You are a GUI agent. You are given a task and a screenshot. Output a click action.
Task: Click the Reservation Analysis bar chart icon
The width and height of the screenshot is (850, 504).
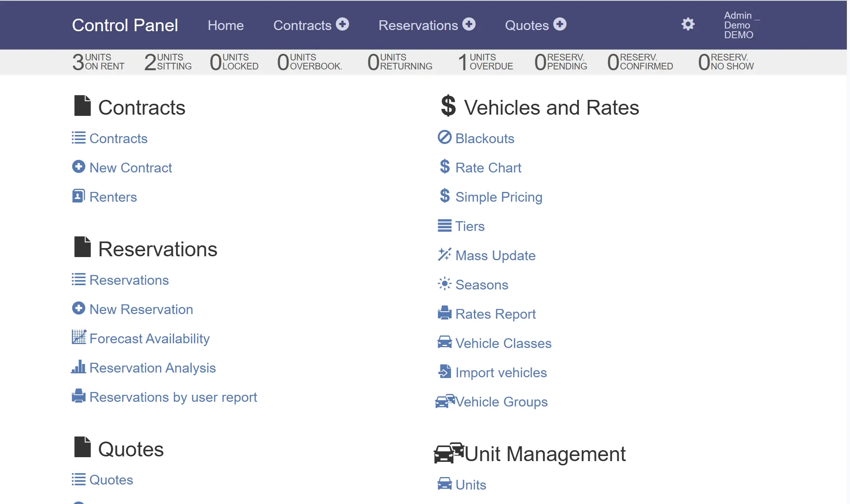click(x=78, y=367)
